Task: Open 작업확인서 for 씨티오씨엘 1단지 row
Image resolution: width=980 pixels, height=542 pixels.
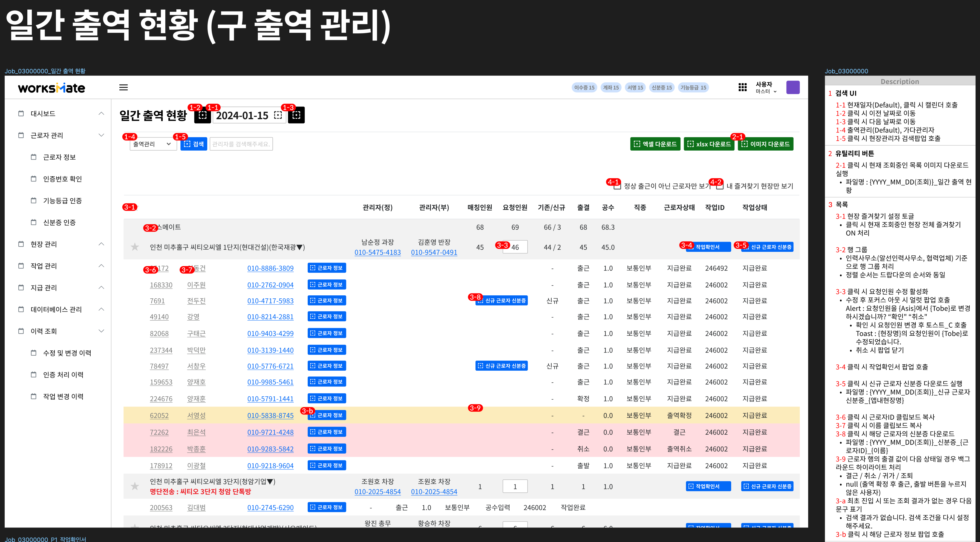Action: click(x=708, y=247)
